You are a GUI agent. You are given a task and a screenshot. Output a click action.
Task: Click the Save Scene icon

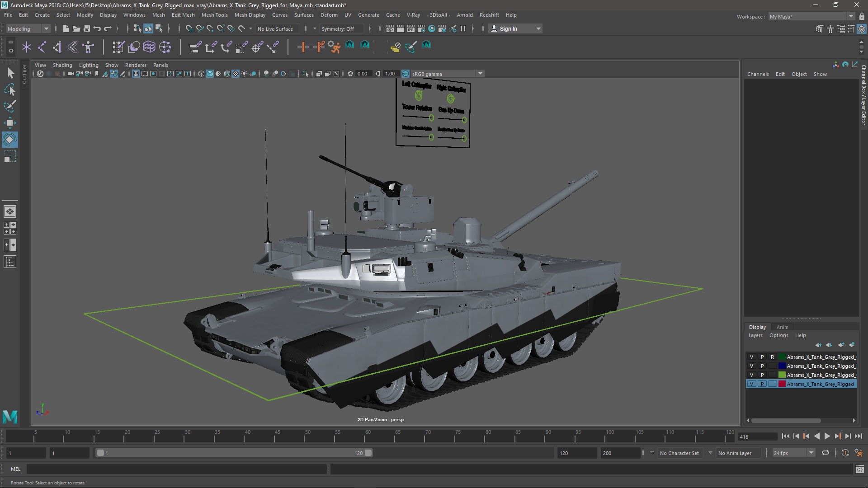86,28
